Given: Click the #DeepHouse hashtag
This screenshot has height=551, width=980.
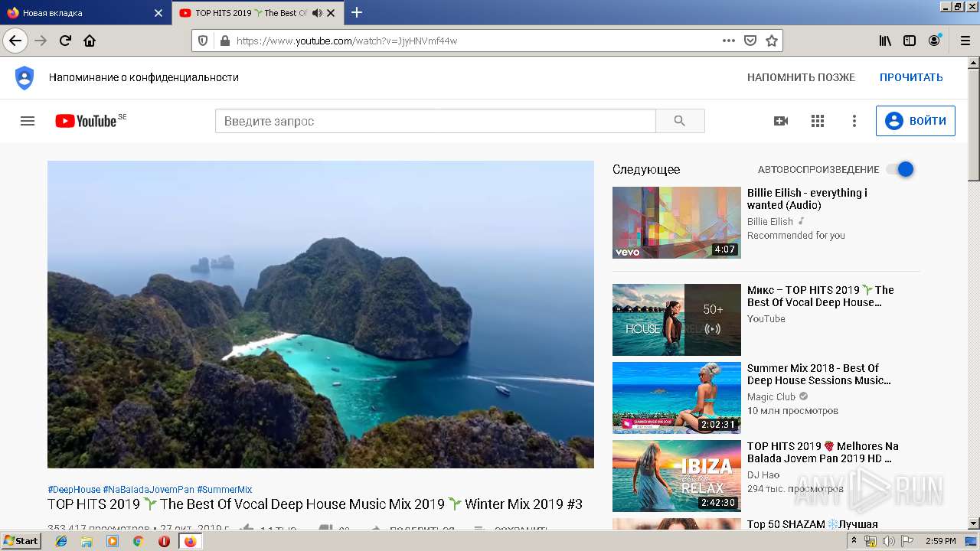Looking at the screenshot, I should (x=73, y=490).
